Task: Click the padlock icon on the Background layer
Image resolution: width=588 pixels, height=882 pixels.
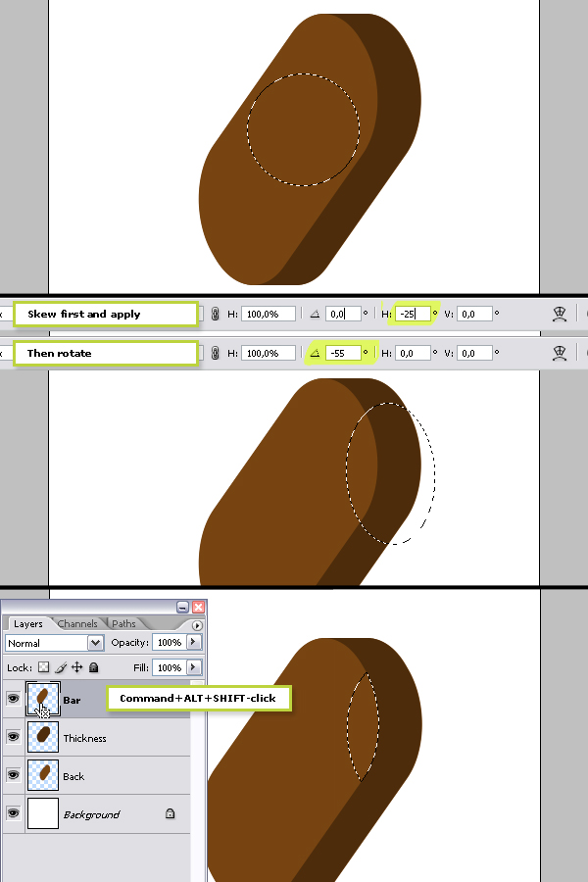Action: tap(170, 814)
